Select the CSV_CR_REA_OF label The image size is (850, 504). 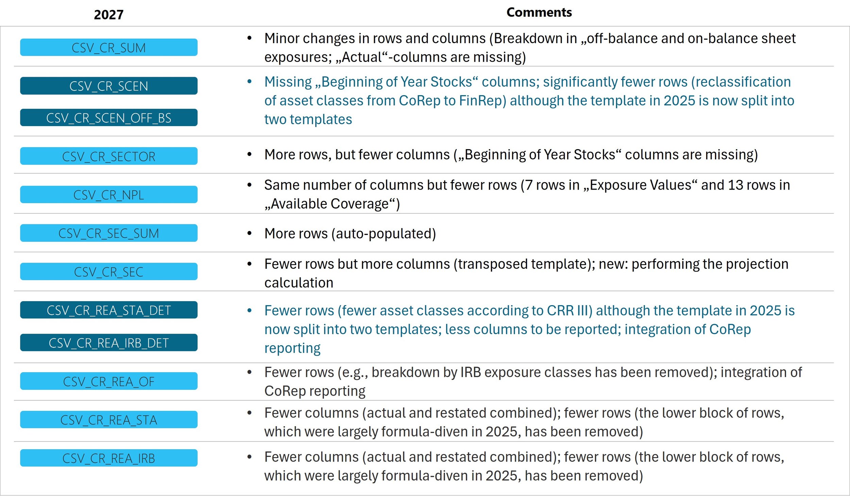[109, 381]
